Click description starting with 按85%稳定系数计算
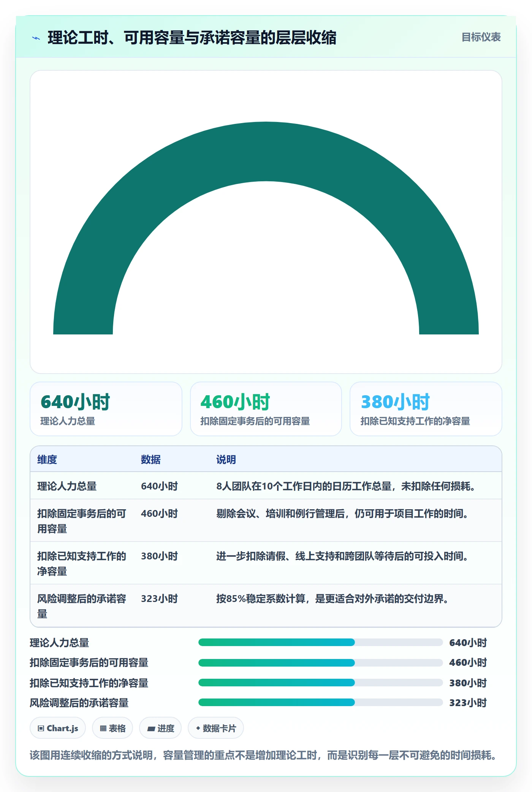Viewport: 532px width, 792px height. pyautogui.click(x=332, y=599)
